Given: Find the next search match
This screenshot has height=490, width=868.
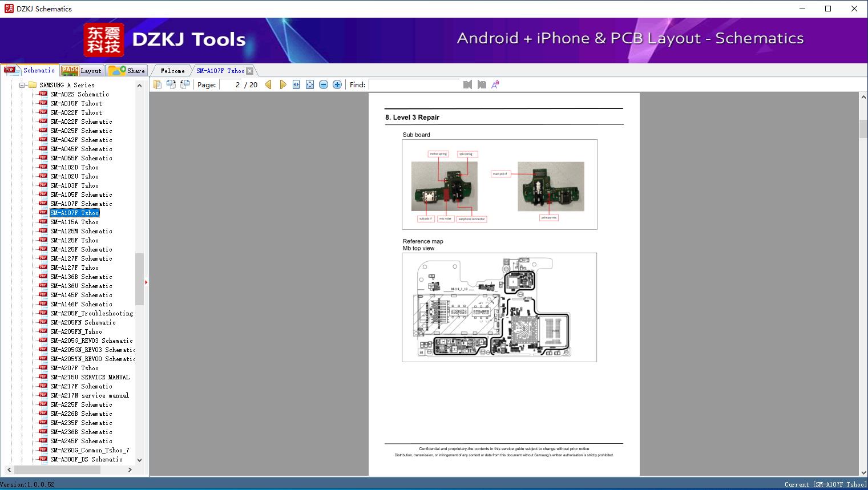Looking at the screenshot, I should pyautogui.click(x=482, y=84).
